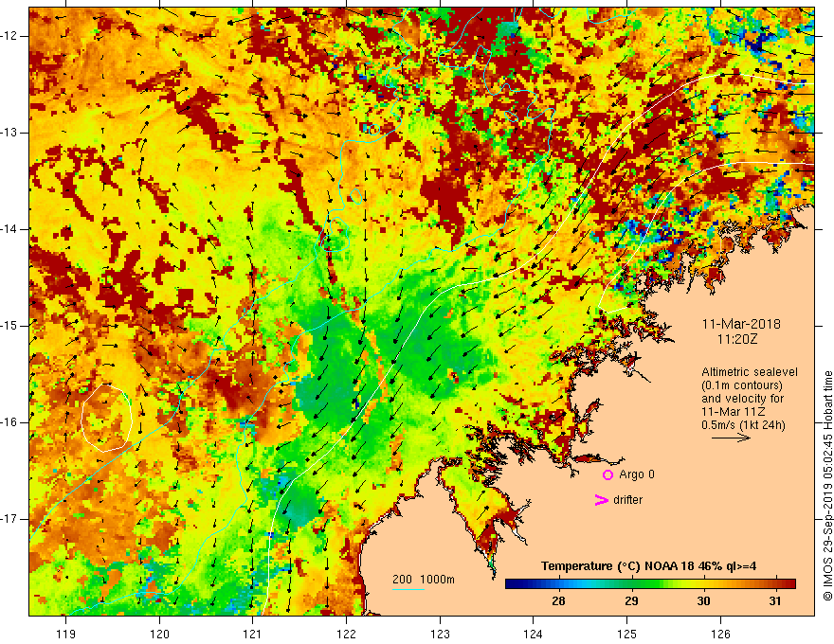The width and height of the screenshot is (834, 644).
Task: Click the colorbar label 29
Action: [x=631, y=601]
